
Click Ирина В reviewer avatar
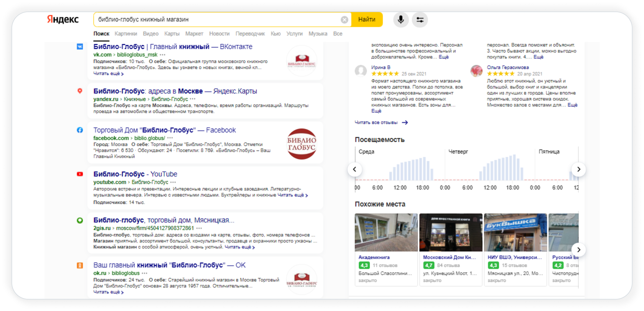tap(361, 71)
